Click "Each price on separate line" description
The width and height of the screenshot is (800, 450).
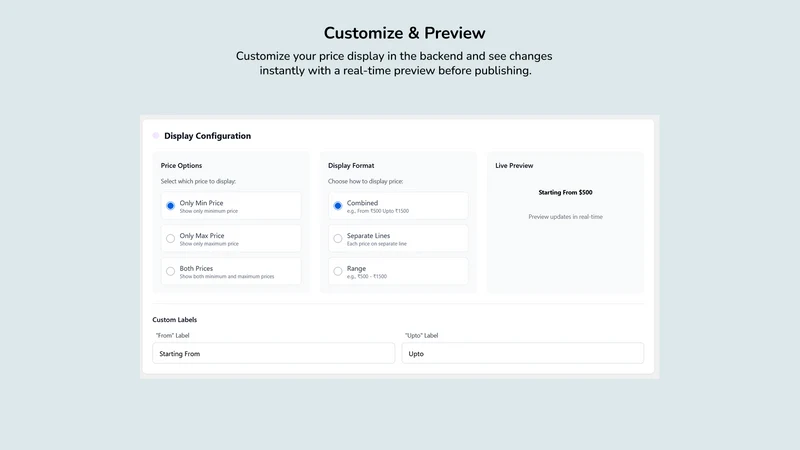pos(377,244)
